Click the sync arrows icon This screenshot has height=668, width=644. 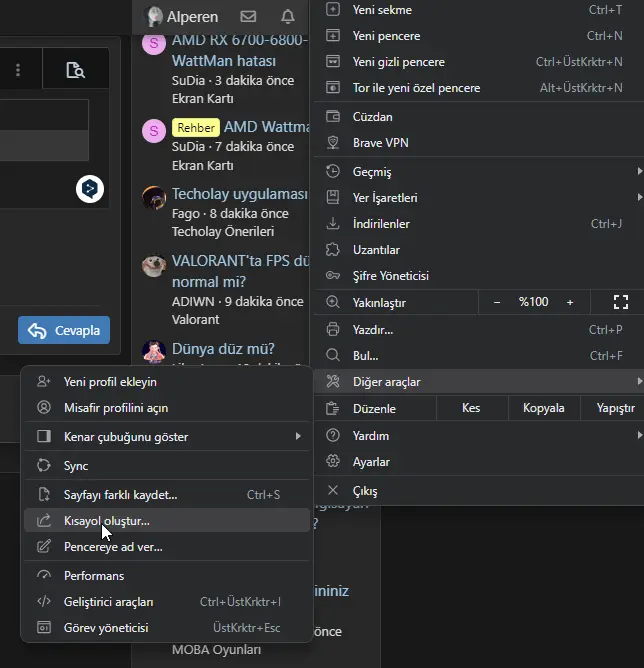coord(44,465)
